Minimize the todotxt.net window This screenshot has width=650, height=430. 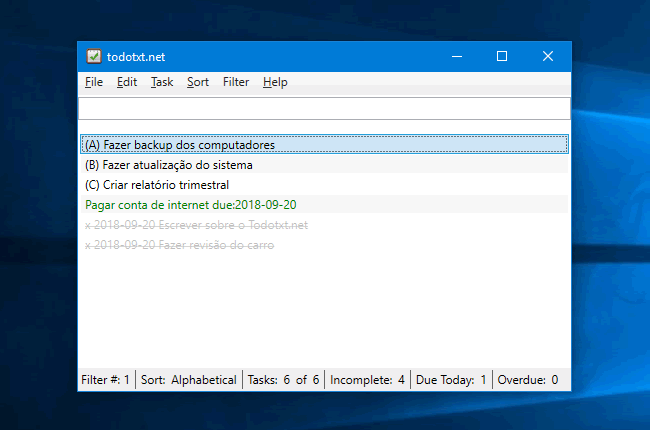[x=457, y=56]
